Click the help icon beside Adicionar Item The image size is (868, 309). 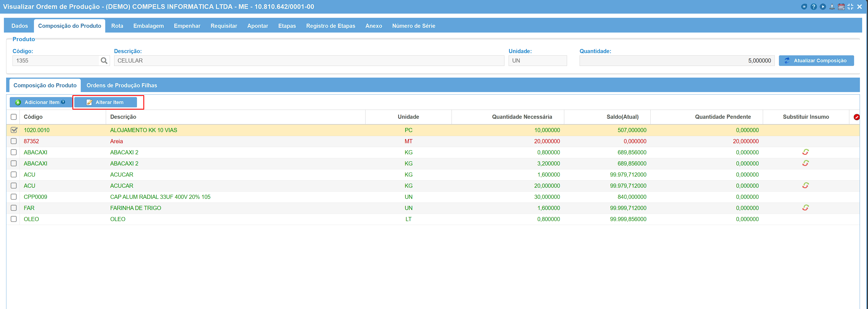pyautogui.click(x=63, y=102)
